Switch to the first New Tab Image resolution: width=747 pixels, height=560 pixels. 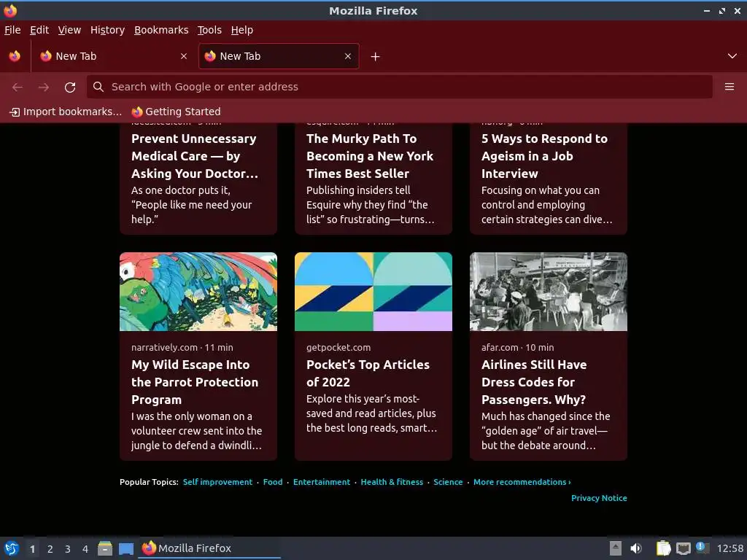point(115,56)
